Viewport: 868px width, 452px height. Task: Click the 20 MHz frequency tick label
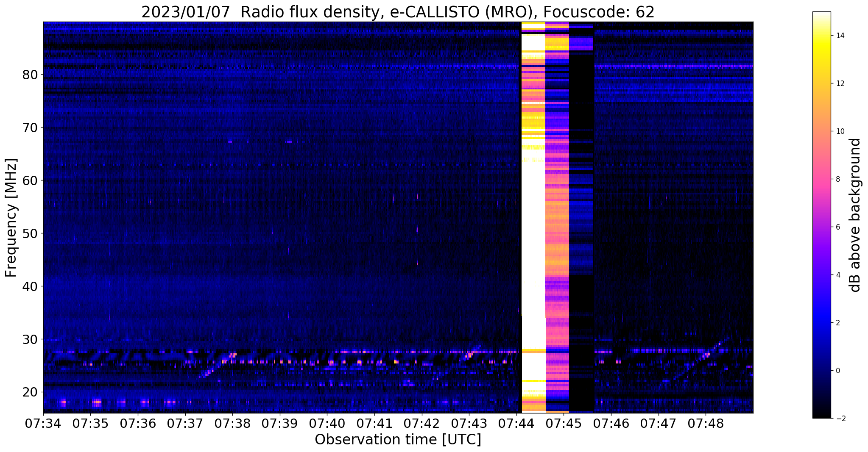29,392
